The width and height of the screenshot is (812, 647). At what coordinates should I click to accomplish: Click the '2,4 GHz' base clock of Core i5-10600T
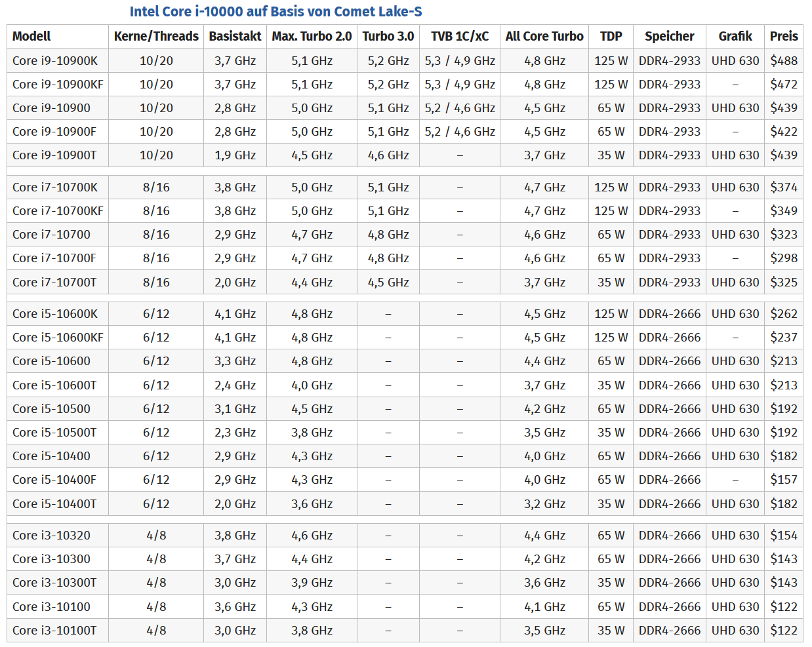[x=235, y=385]
